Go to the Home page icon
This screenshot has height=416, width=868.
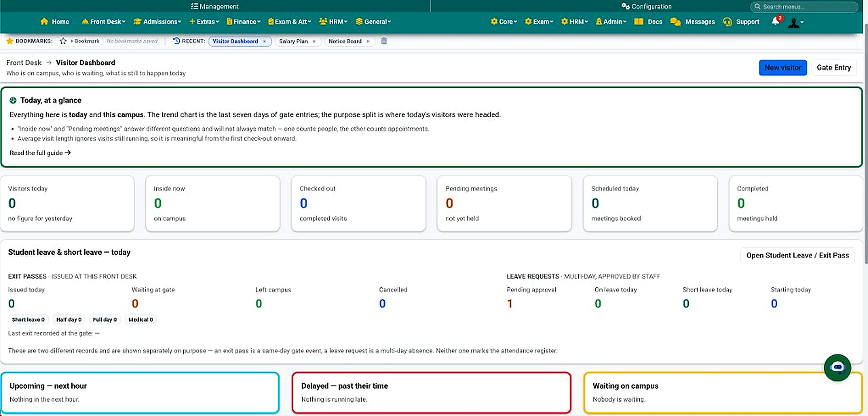(x=44, y=21)
